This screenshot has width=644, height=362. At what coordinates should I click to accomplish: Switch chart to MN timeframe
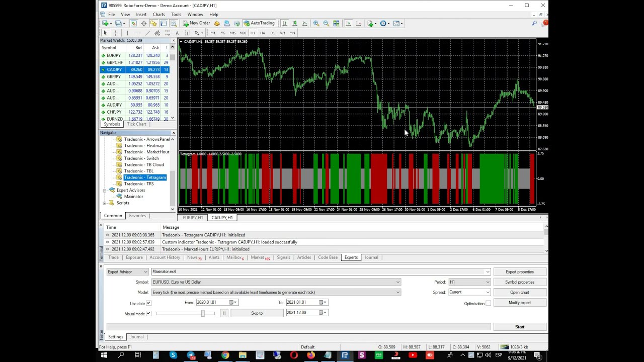292,33
